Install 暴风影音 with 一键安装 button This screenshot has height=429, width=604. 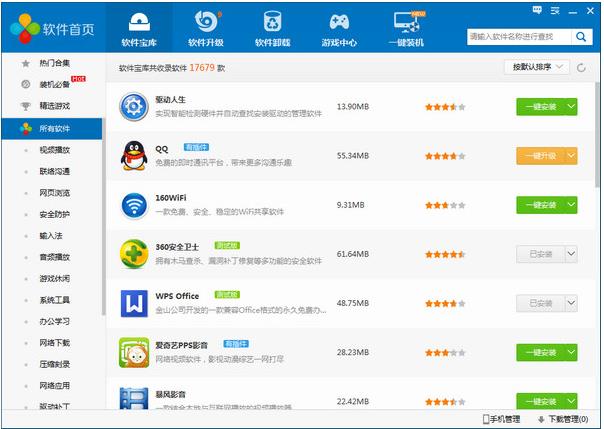click(x=541, y=401)
